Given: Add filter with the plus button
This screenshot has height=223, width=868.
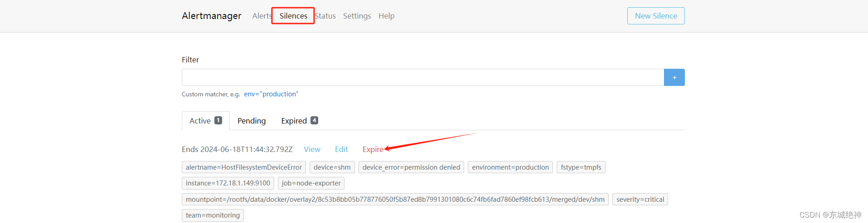Looking at the screenshot, I should (674, 77).
